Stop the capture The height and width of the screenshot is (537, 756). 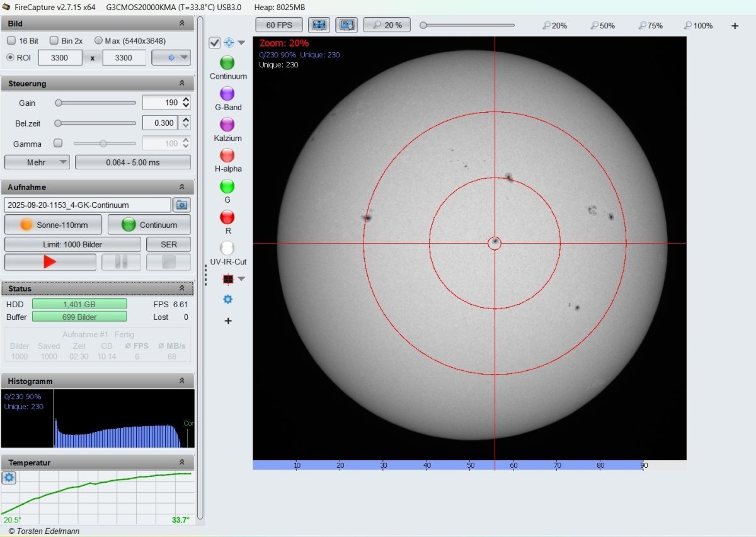pos(168,262)
